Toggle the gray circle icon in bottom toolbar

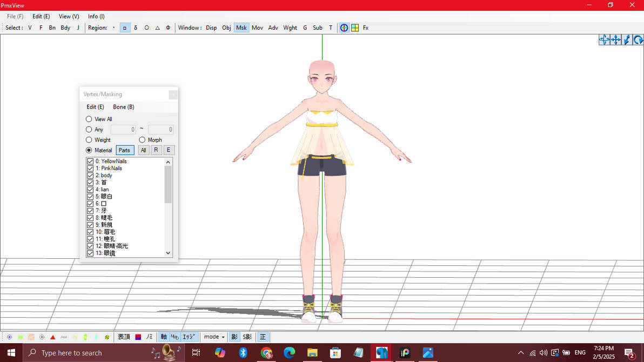click(x=42, y=337)
